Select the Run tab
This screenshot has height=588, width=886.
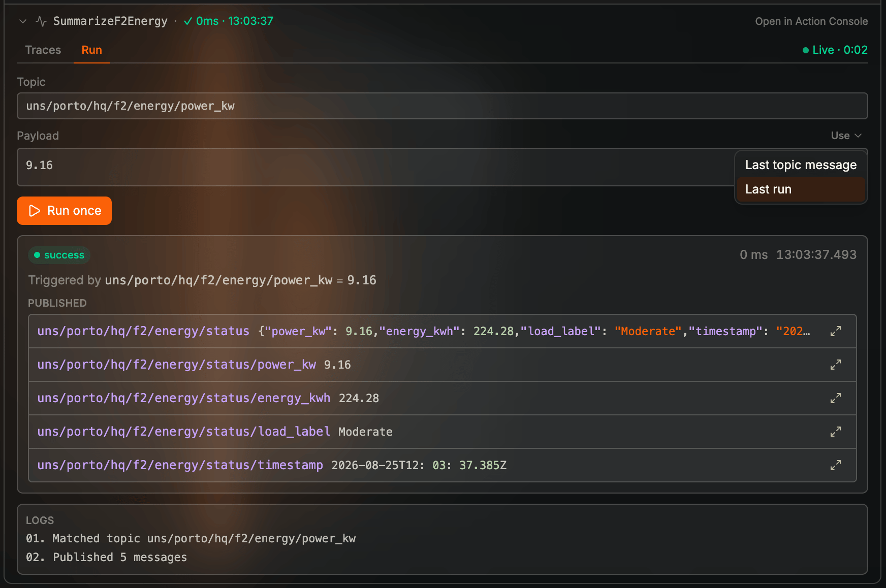point(91,50)
